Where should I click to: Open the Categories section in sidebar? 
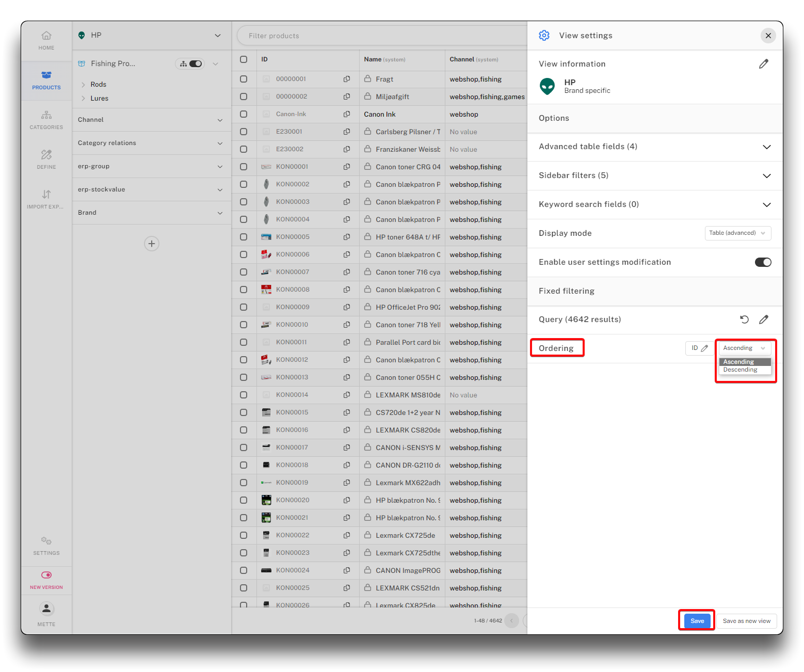pyautogui.click(x=46, y=120)
